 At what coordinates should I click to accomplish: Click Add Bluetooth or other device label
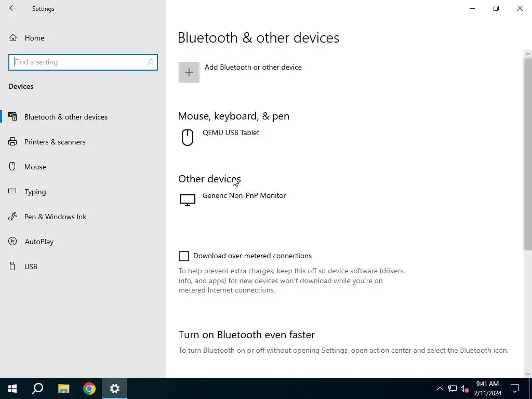click(x=253, y=67)
